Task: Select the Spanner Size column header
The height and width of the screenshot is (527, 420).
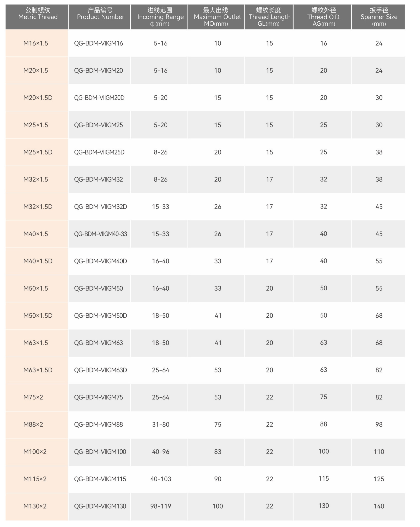Action: pos(379,17)
